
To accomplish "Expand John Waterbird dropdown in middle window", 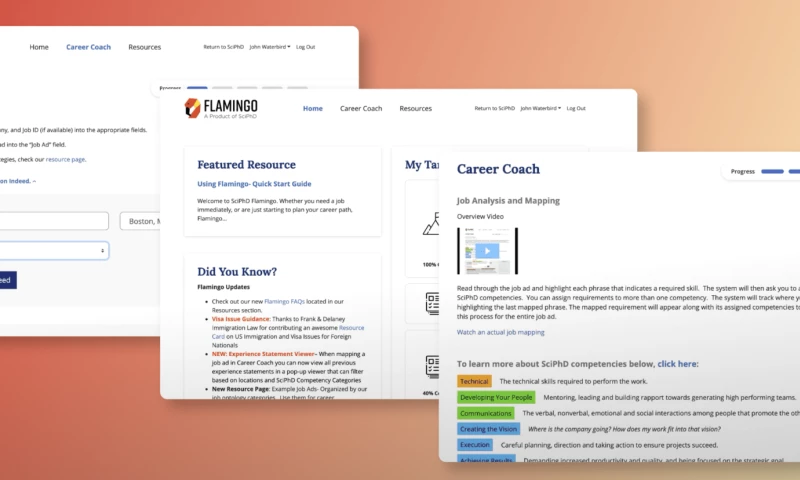I will tap(540, 108).
